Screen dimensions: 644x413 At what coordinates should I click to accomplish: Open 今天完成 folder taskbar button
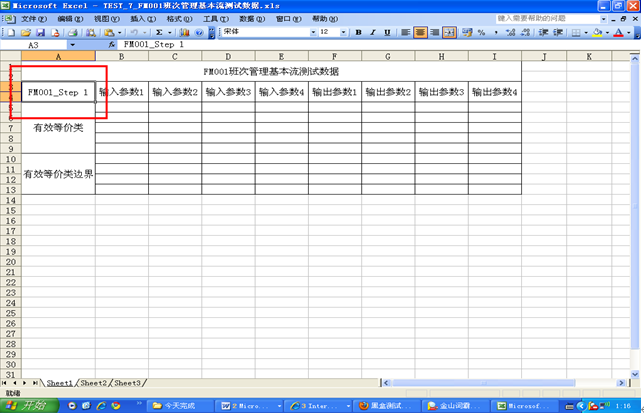pyautogui.click(x=180, y=406)
